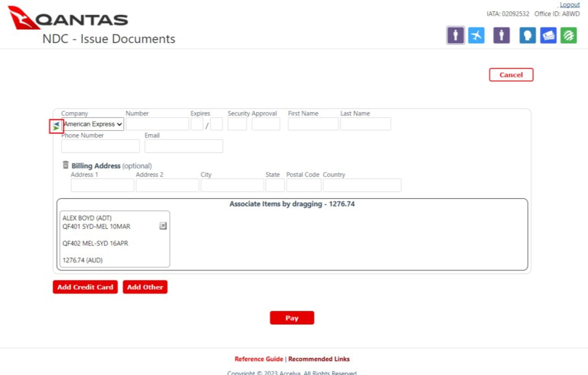
Task: Focus the expiry year field
Action: tap(217, 124)
